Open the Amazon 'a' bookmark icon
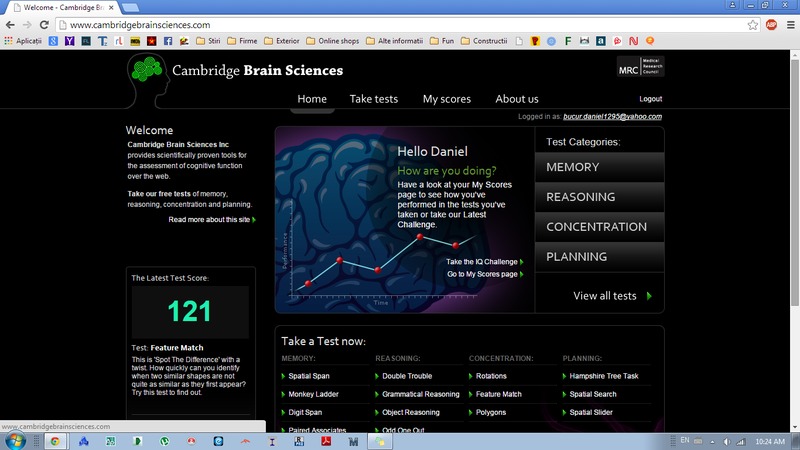 (x=601, y=41)
